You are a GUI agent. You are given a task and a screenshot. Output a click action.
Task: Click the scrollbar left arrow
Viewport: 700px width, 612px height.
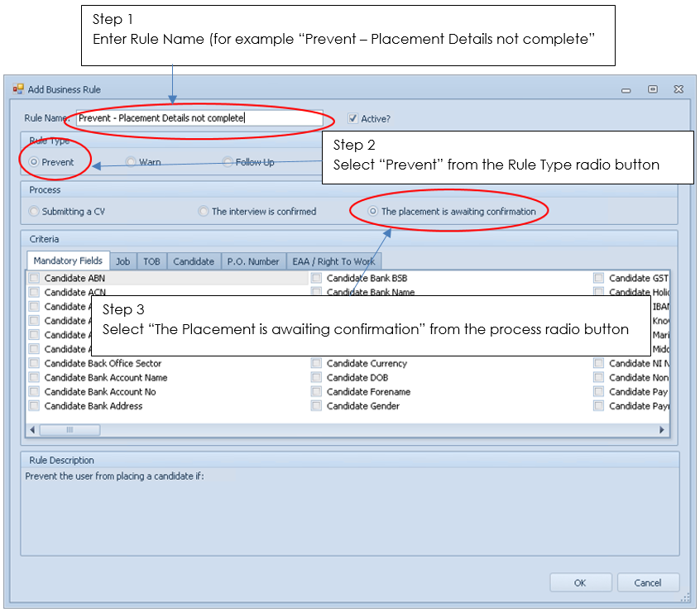tap(33, 430)
